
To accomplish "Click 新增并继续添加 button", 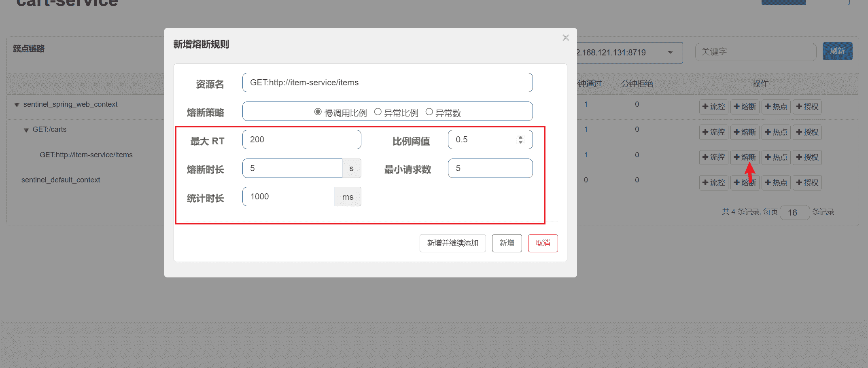I will pos(452,243).
